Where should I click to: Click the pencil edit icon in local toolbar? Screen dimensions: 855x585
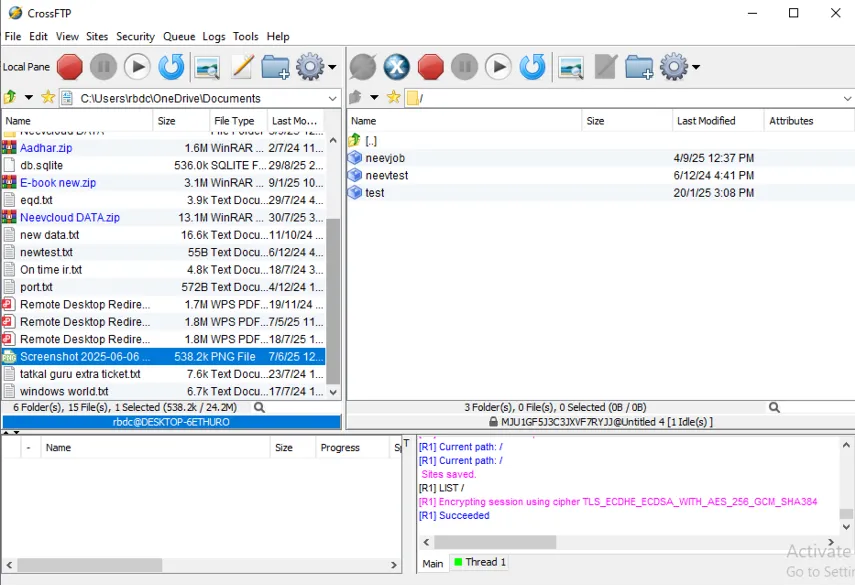pos(242,67)
